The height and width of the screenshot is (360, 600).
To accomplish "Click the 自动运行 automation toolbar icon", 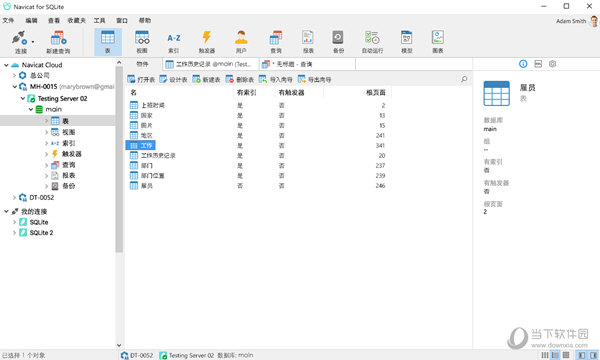I will (372, 37).
